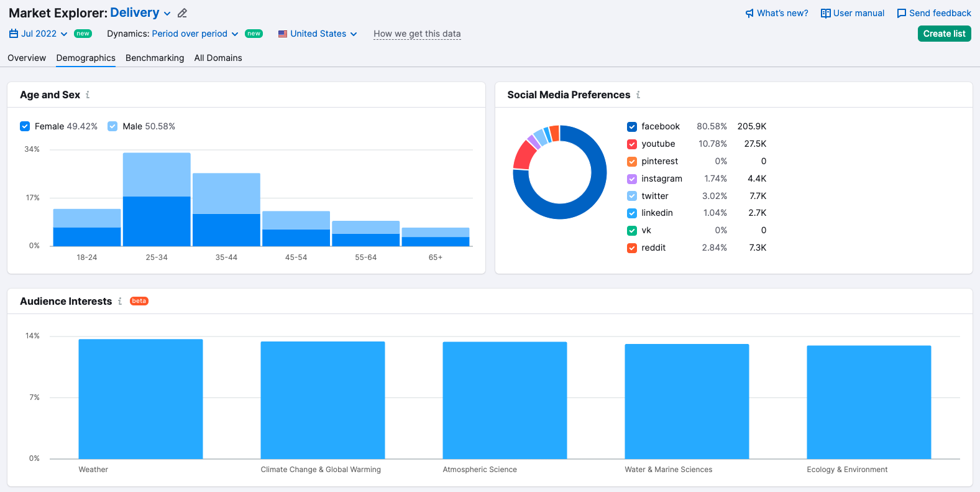
Task: Click the Atmospheric Science interest bar
Action: 505,401
